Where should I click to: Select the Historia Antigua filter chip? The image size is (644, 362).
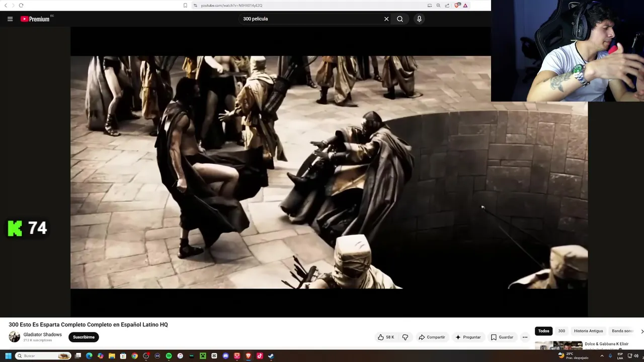point(588,331)
